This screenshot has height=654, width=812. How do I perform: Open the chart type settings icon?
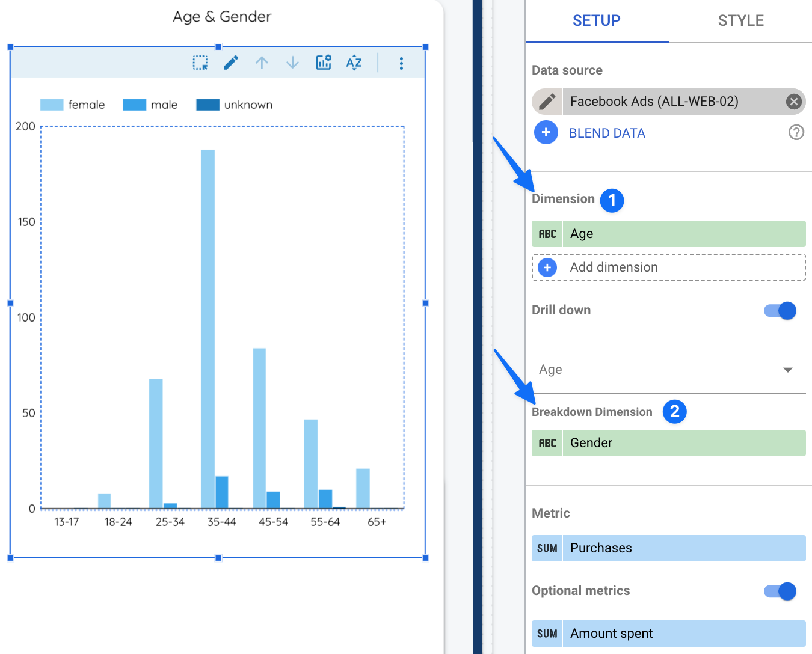(324, 62)
